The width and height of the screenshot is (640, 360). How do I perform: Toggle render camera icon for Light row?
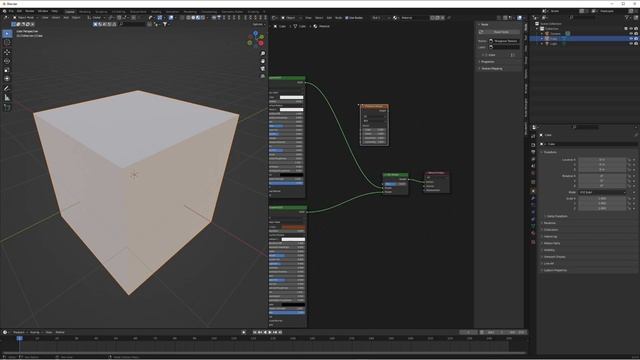636,43
